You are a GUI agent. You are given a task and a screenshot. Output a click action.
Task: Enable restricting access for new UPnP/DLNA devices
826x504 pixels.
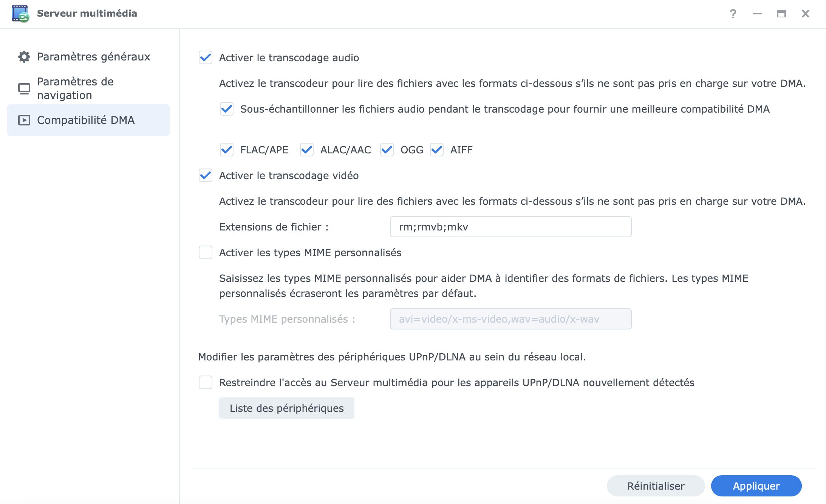click(x=206, y=382)
